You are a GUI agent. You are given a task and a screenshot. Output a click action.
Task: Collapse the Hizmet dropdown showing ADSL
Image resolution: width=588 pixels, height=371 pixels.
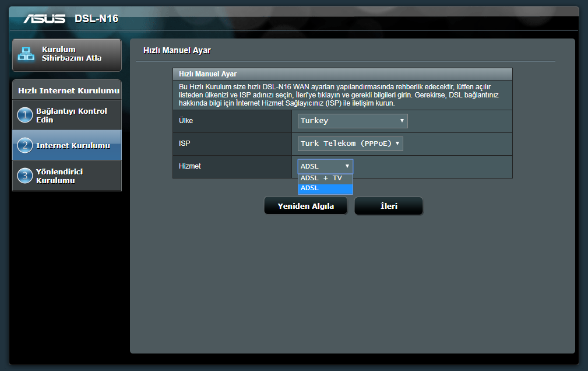[325, 166]
